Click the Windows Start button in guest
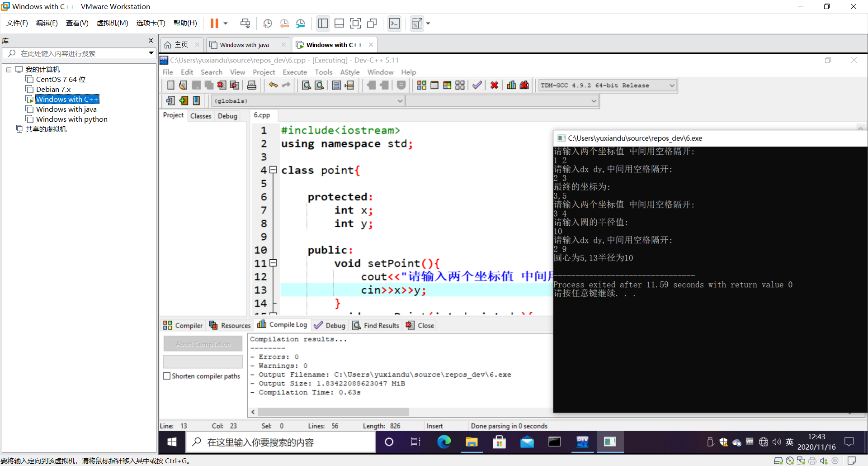Viewport: 868px width, 466px height. pos(172,442)
